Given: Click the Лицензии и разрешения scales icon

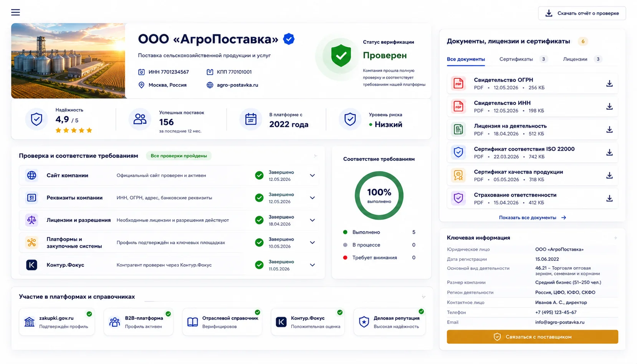Looking at the screenshot, I should click(x=31, y=220).
